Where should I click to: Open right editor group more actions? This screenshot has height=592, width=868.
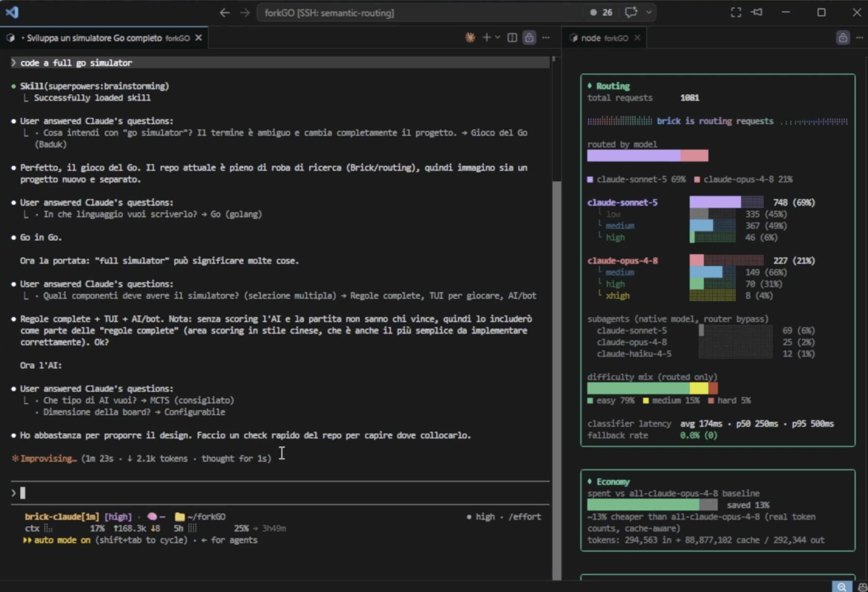[x=859, y=38]
